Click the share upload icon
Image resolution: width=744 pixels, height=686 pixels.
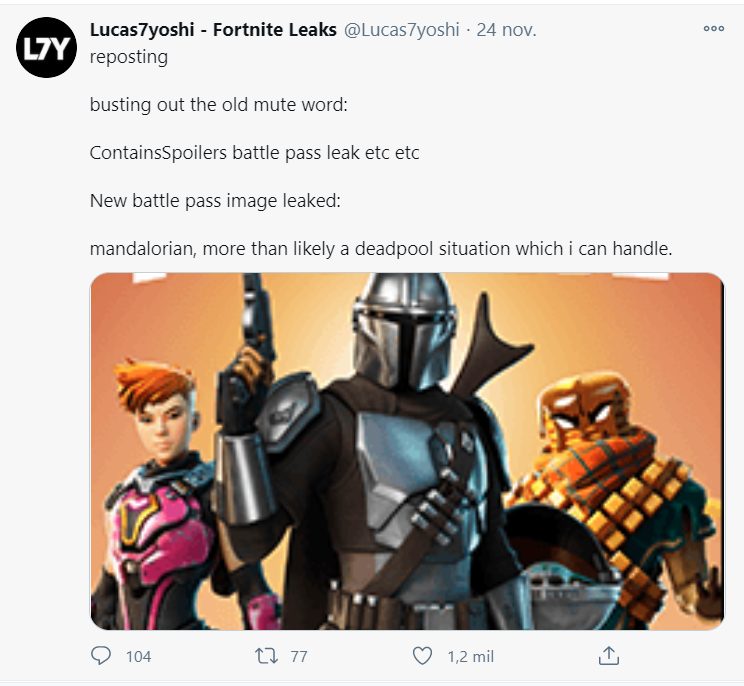coord(609,656)
